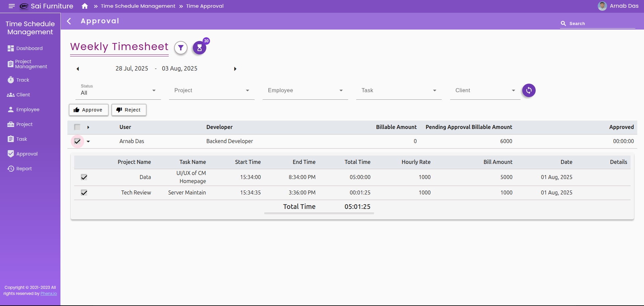The image size is (644, 306).
Task: Click the Weekly Timesheet heading
Action: pos(119,47)
